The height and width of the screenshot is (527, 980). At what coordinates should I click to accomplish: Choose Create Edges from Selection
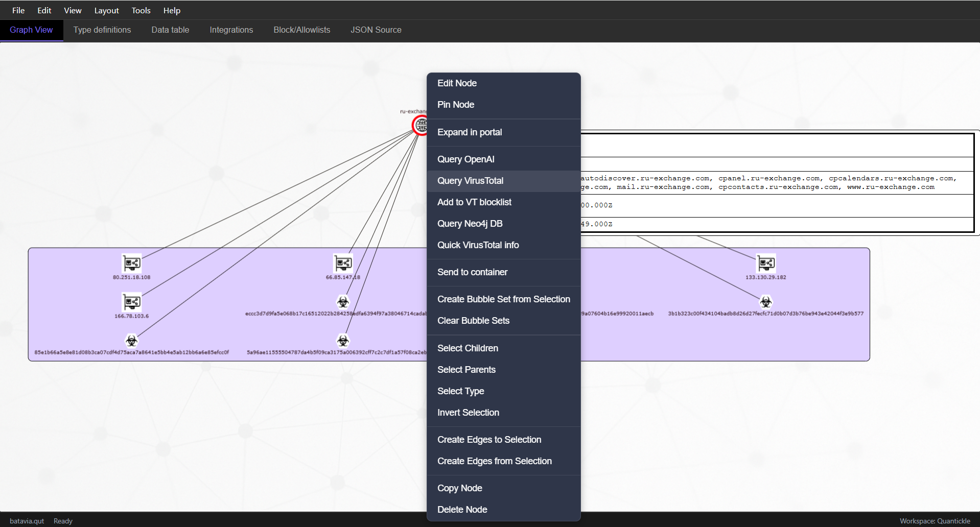504,461
